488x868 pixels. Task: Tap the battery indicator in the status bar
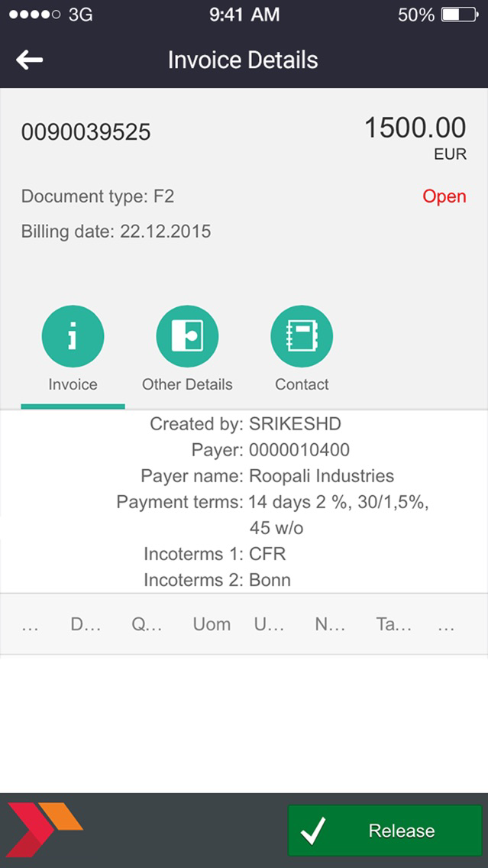point(459,14)
